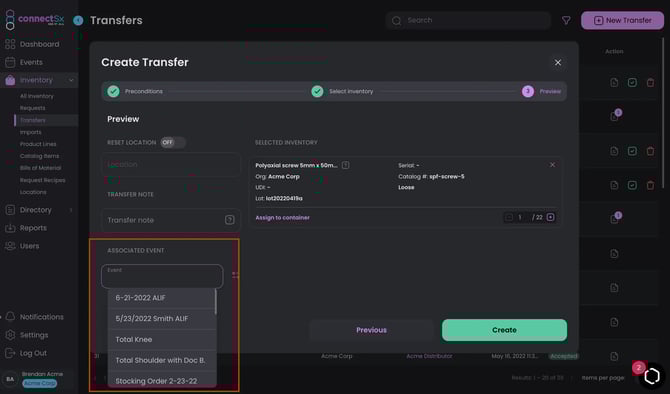The height and width of the screenshot is (394, 670).
Task: Choose 5/23/2022 Smith ALIF event
Action: 162,319
